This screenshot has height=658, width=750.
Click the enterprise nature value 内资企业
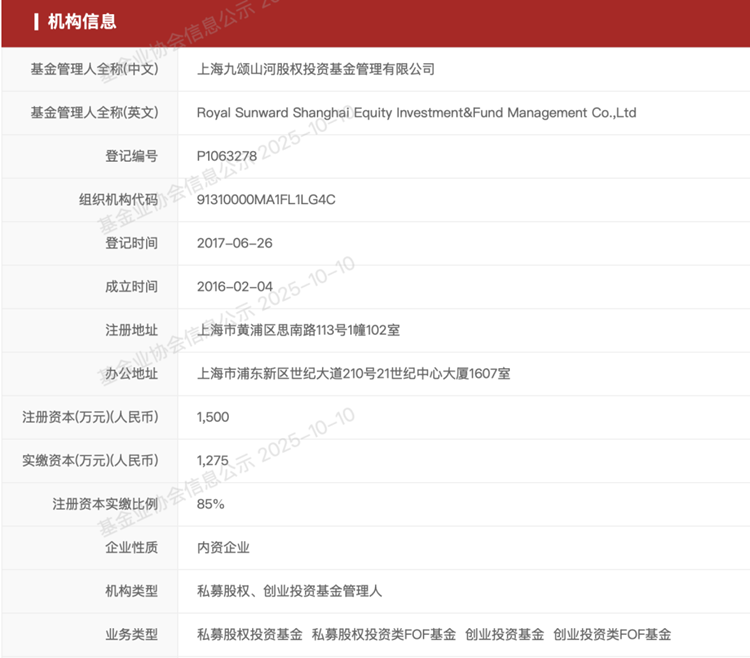click(223, 548)
